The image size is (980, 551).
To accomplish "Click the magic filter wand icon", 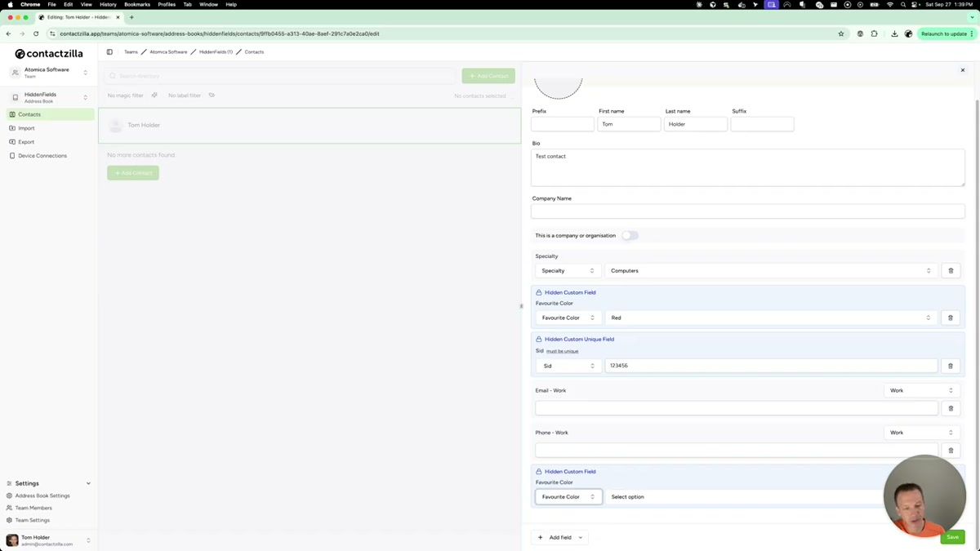I will coord(154,96).
